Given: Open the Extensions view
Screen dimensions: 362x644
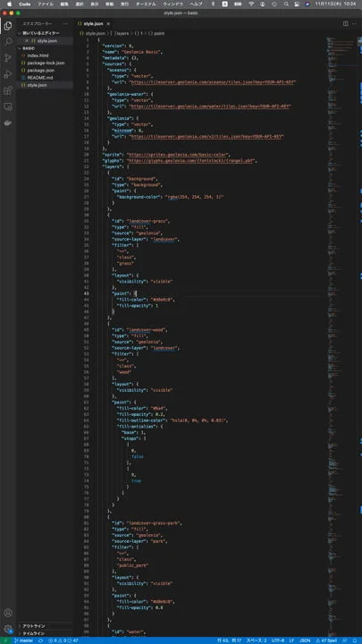Looking at the screenshot, I should (7, 90).
